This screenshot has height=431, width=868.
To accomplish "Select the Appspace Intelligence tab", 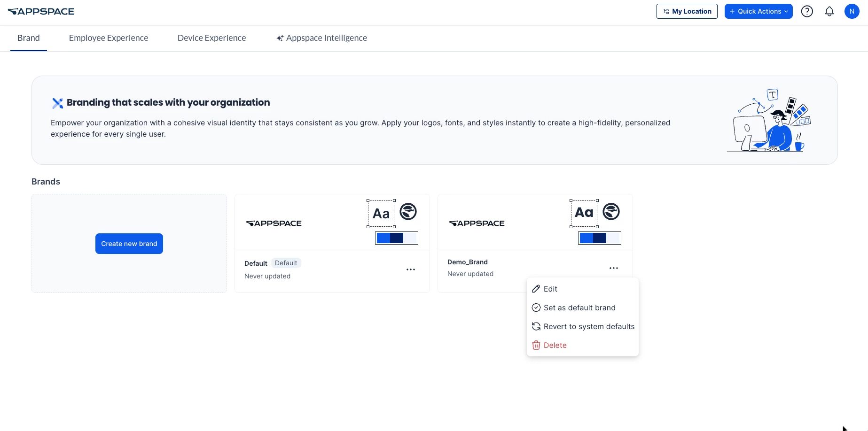I will 322,38.
